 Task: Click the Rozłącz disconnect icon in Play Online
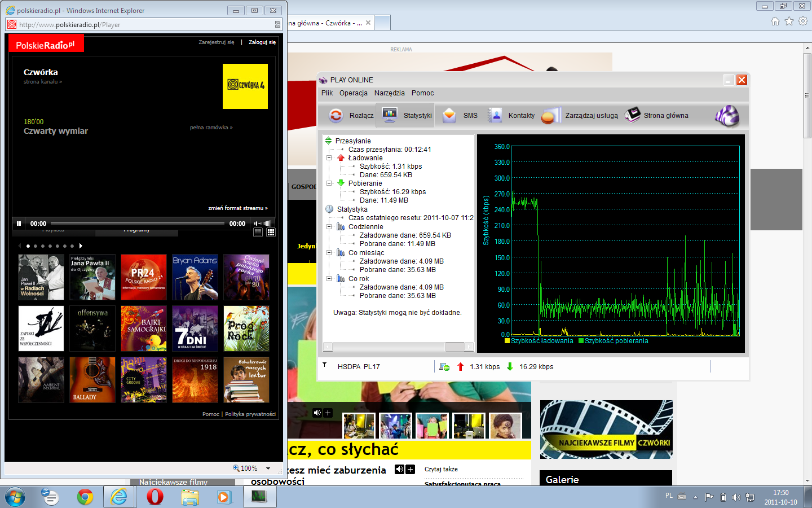336,115
